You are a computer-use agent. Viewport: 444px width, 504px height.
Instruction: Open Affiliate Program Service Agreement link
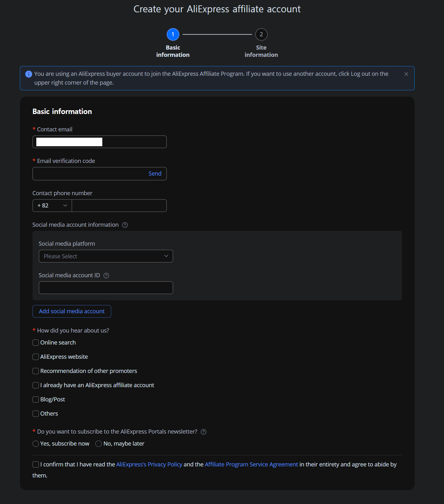[251, 465]
